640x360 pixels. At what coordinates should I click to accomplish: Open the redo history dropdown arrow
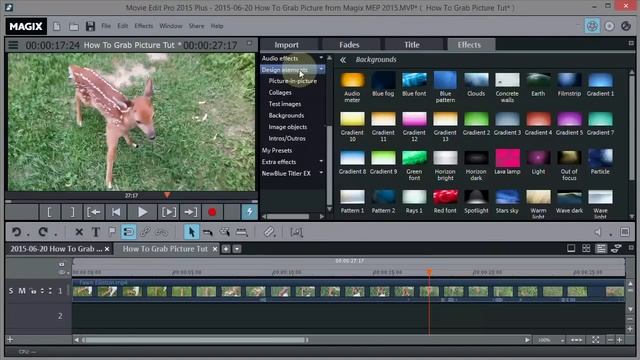[55, 235]
